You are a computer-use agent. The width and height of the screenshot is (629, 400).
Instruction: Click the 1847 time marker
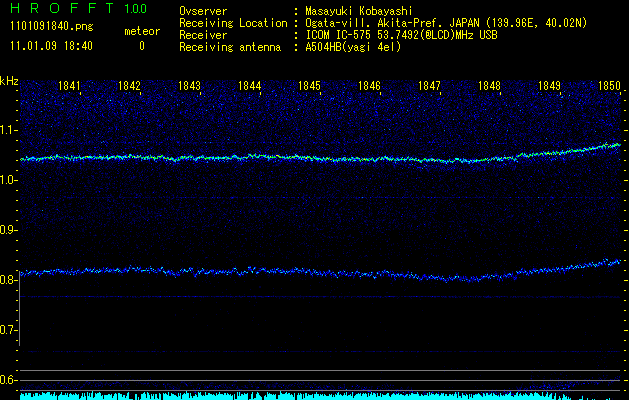(x=429, y=86)
